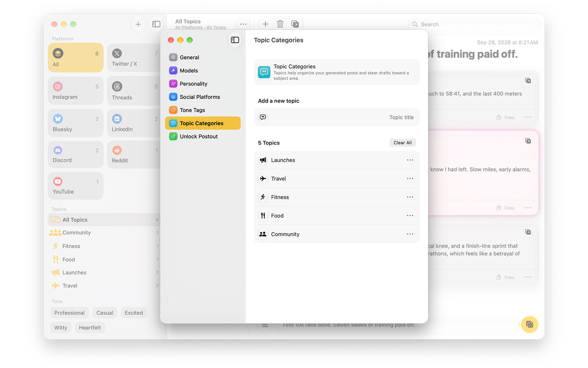Open the ellipsis menu next to All Topics title
The height and width of the screenshot is (368, 588).
(x=243, y=24)
